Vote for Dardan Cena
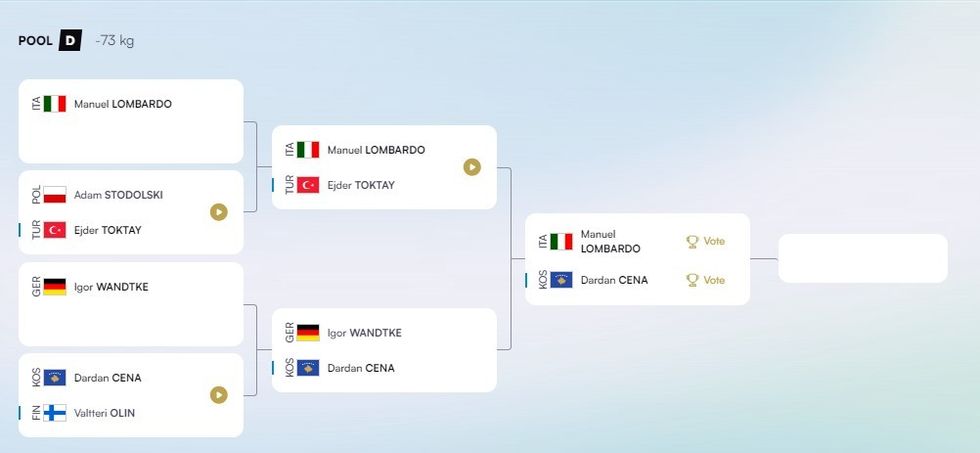This screenshot has height=453, width=980. coord(713,281)
